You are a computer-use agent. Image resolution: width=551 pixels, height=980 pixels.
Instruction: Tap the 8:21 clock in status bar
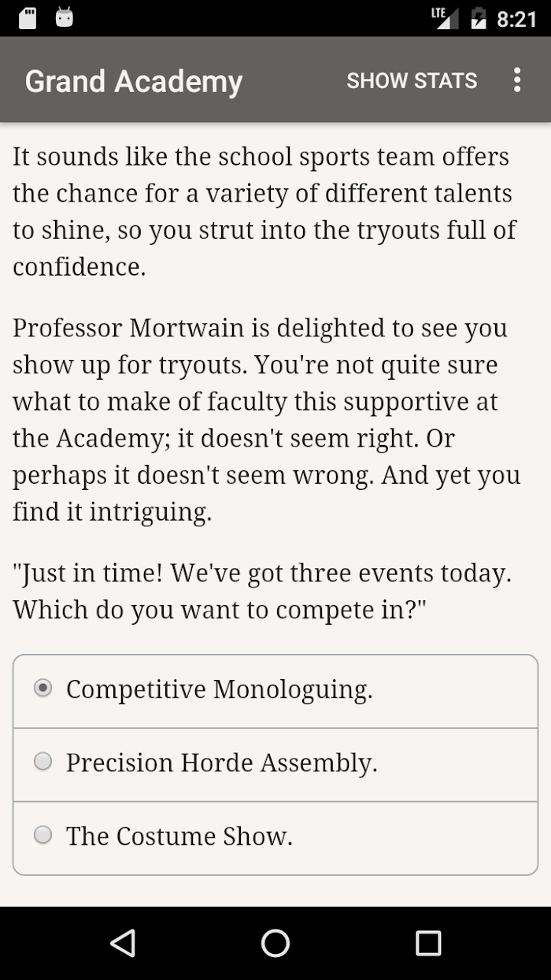point(516,19)
